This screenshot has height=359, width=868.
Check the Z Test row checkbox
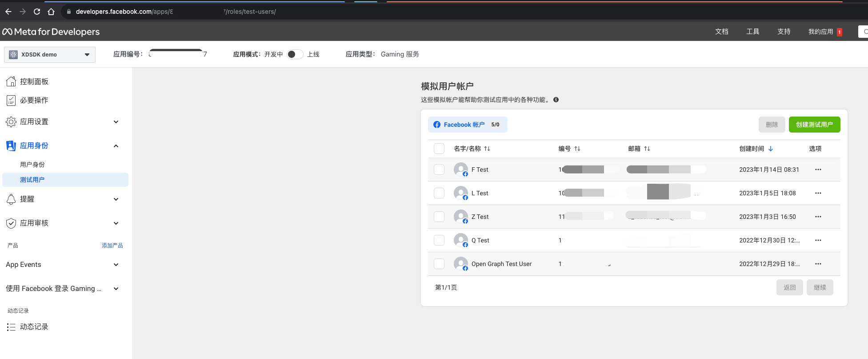[x=439, y=217]
